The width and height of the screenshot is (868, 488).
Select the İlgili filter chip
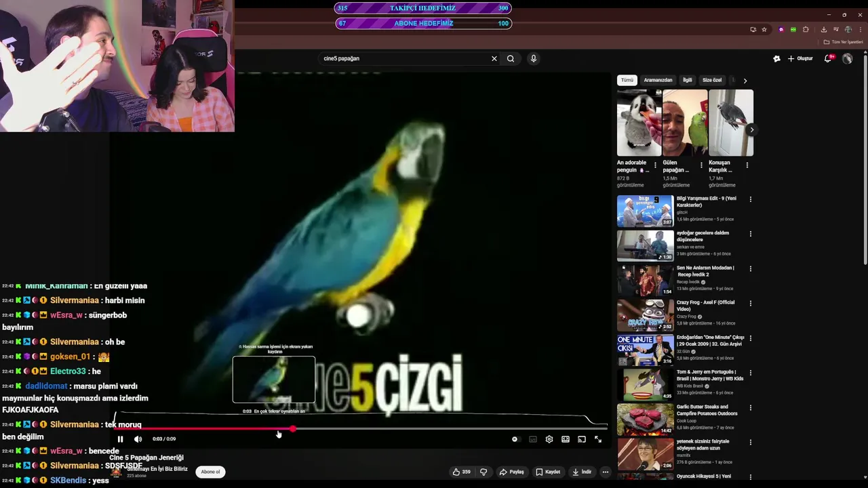pos(688,80)
